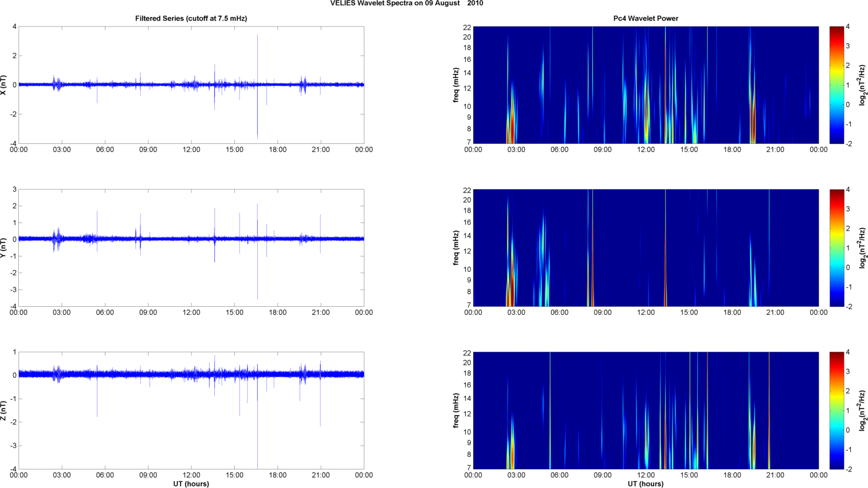Click 'UT (hours)' label under bottom wavelet plot
This screenshot has height=488, width=868.
pyautogui.click(x=646, y=483)
